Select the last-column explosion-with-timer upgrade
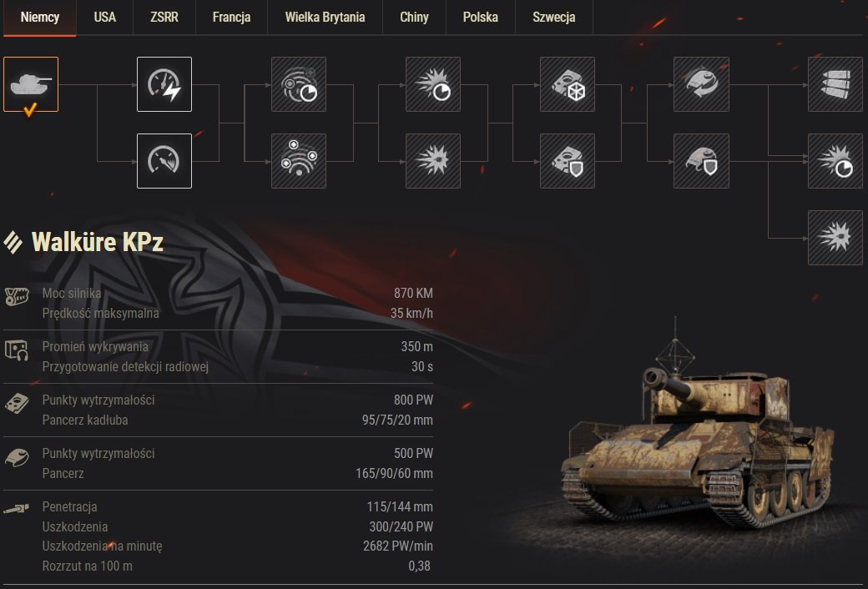Image resolution: width=868 pixels, height=589 pixels. pyautogui.click(x=835, y=161)
